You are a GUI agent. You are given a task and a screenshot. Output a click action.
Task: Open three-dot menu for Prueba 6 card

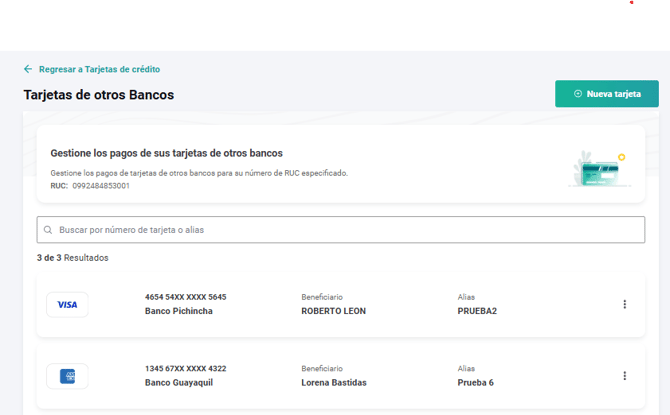(x=625, y=376)
